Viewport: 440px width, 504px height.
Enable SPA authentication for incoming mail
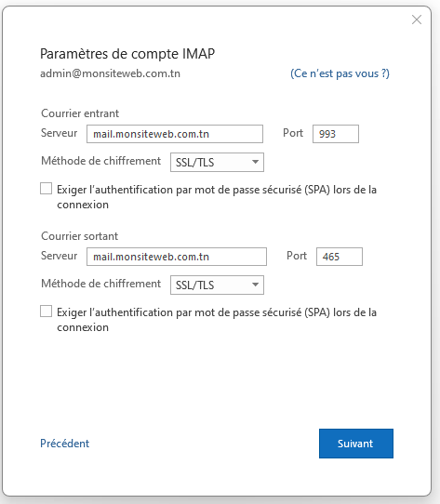46,189
